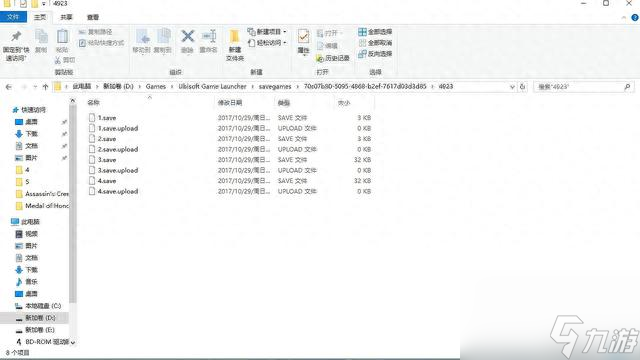Image resolution: width=640 pixels, height=360 pixels.
Task: Select the file 1.save.upload
Action: pyautogui.click(x=118, y=128)
